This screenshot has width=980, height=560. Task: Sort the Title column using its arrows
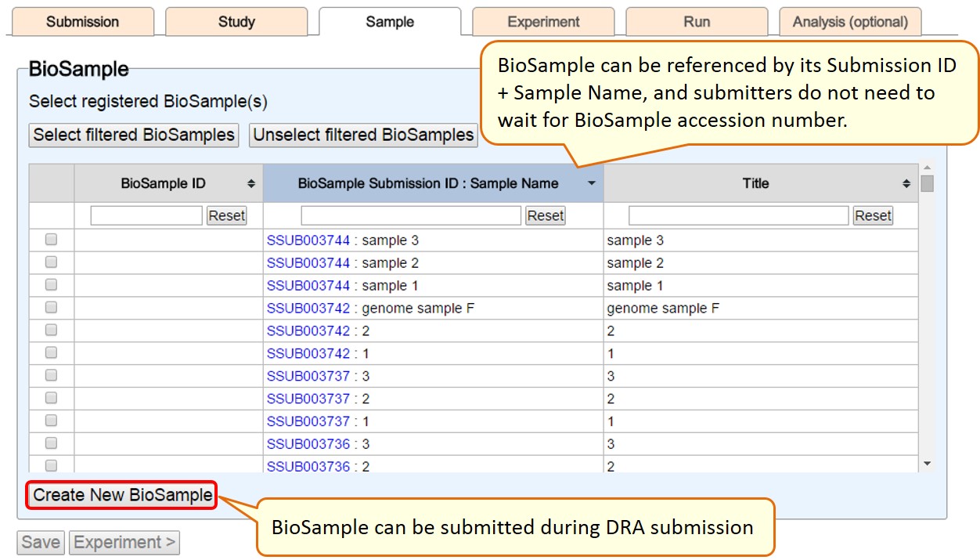[906, 184]
